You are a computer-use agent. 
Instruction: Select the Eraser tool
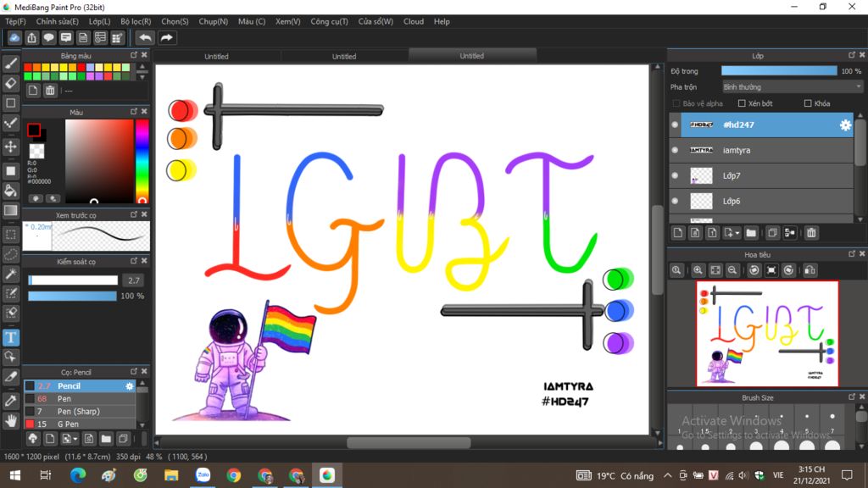[10, 83]
